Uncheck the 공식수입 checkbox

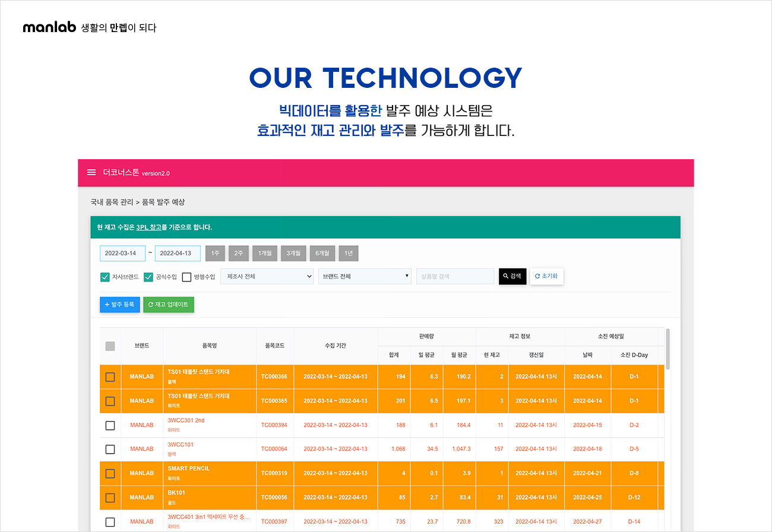(x=148, y=277)
